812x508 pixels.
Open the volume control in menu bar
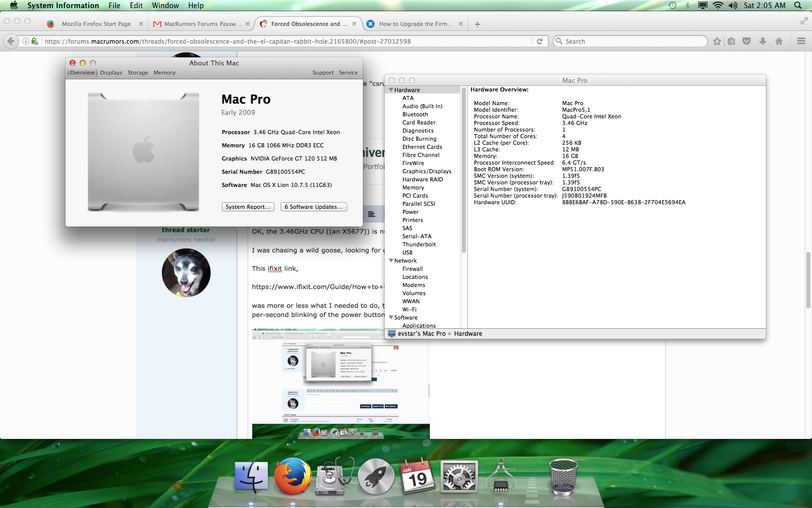[733, 6]
